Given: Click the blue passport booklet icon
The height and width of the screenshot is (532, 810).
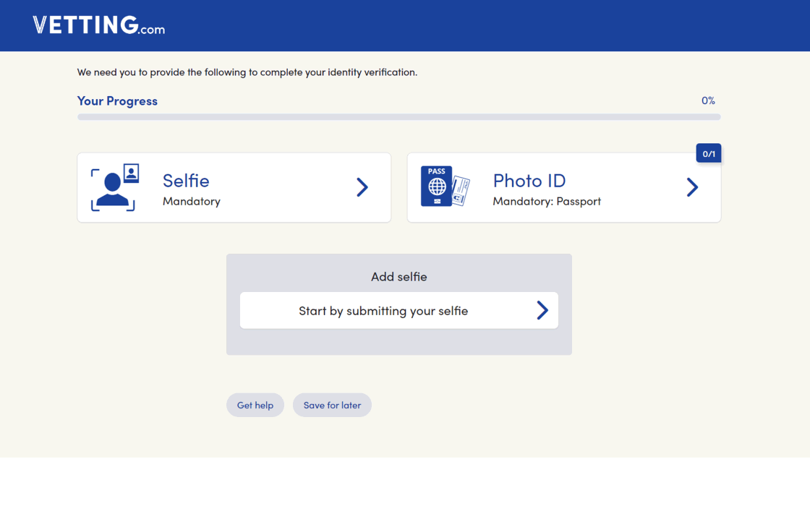Looking at the screenshot, I should tap(436, 186).
